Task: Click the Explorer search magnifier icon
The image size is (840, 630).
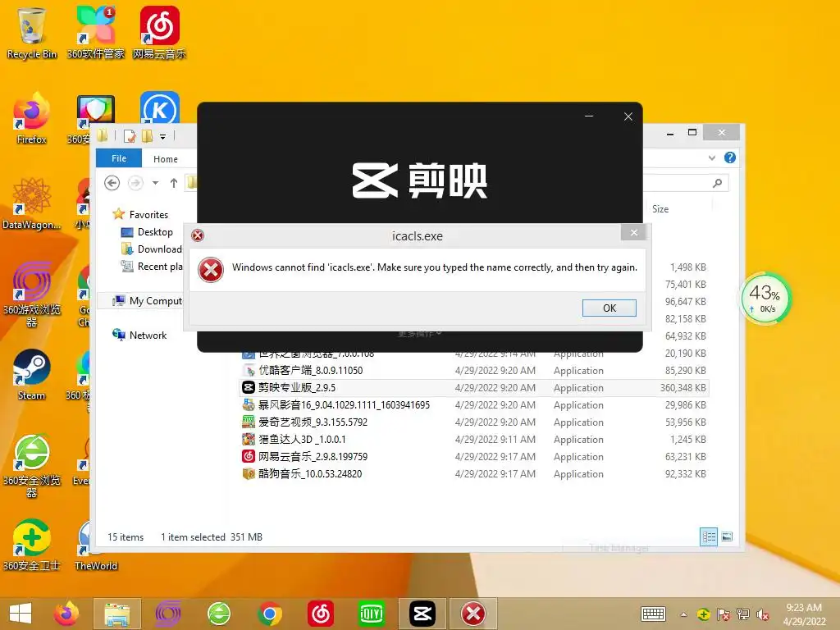Action: 717,183
